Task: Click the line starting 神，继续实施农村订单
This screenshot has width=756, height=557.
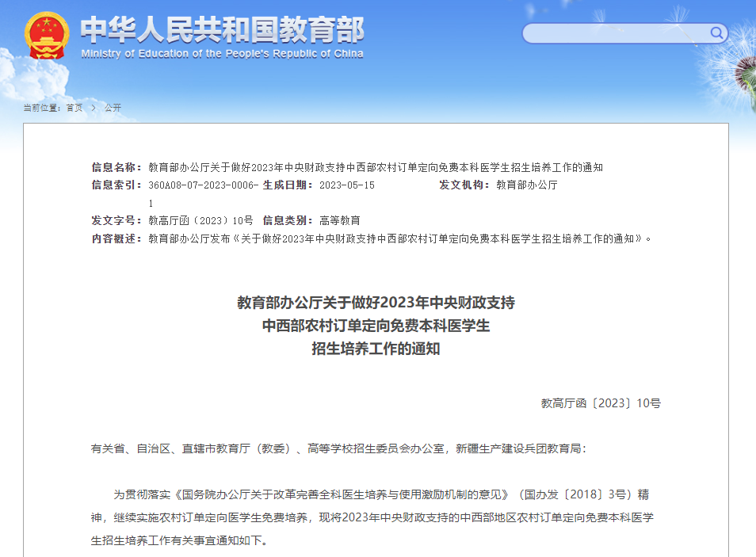Action: click(x=372, y=518)
